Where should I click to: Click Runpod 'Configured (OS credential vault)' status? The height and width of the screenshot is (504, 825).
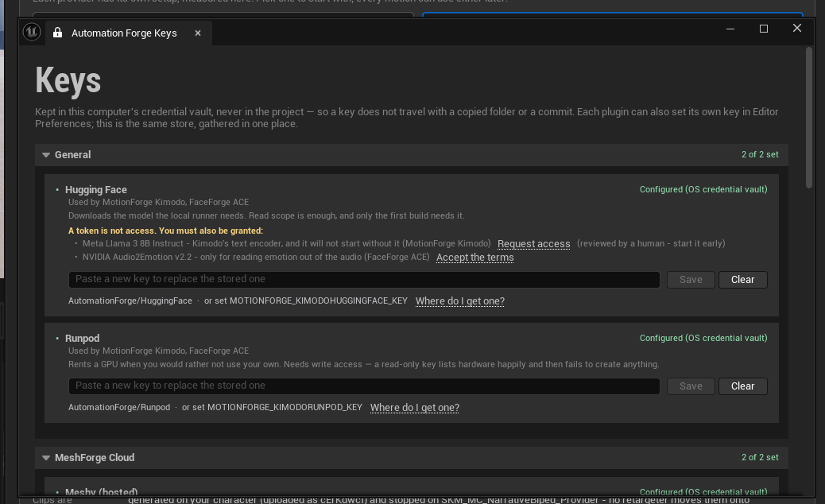click(703, 339)
